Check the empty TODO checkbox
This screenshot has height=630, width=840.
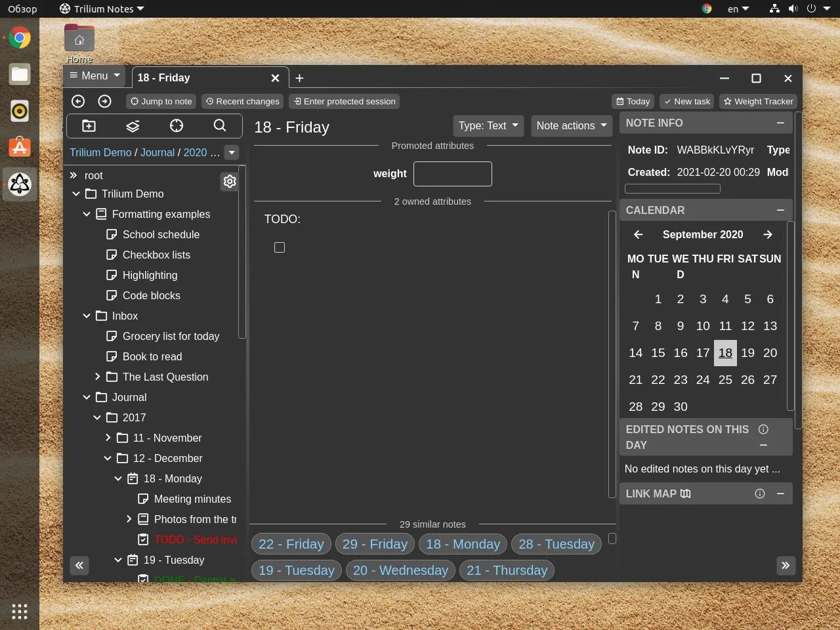point(280,247)
